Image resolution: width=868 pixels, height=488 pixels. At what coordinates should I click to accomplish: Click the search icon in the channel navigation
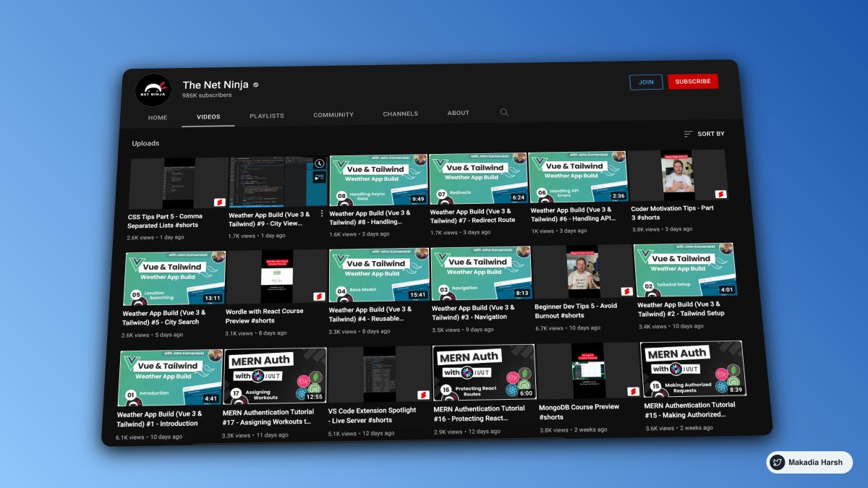pos(504,113)
